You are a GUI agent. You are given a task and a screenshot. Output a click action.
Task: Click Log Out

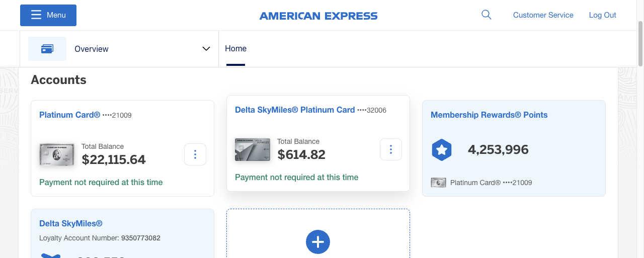point(603,15)
